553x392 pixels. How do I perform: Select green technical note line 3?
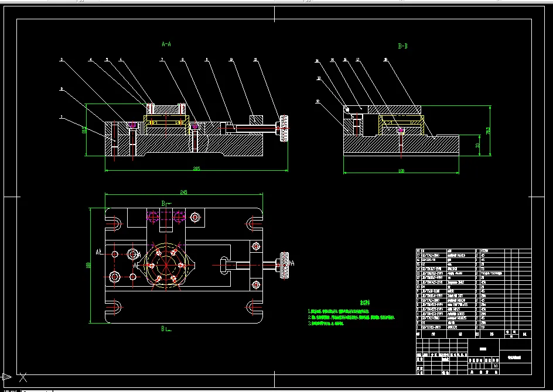(326, 324)
